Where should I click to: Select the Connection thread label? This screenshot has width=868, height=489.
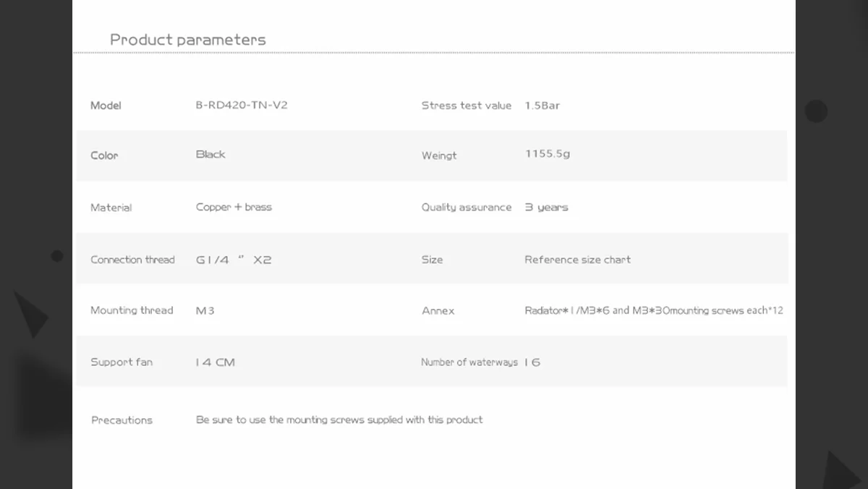pyautogui.click(x=132, y=260)
